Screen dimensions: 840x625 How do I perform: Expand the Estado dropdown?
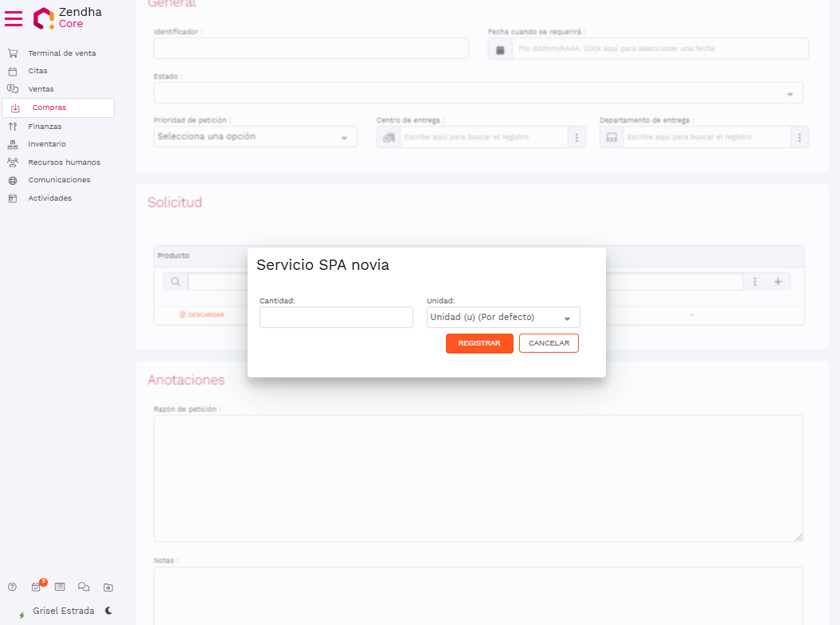(478, 93)
